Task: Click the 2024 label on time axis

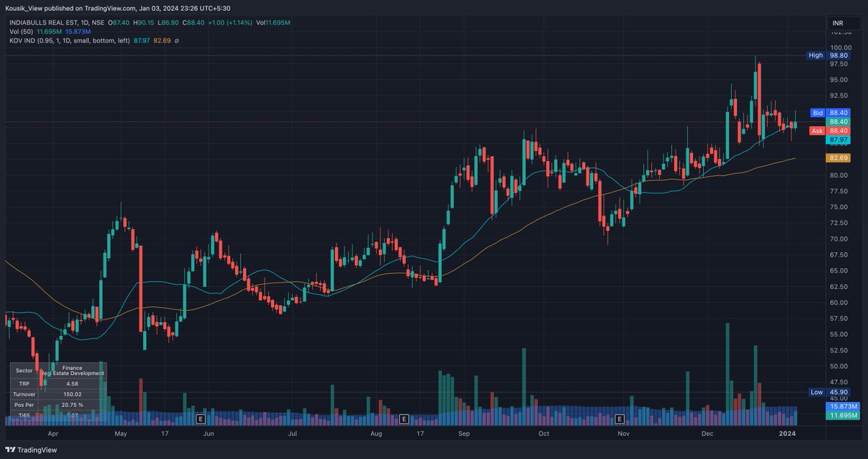Action: coord(787,434)
